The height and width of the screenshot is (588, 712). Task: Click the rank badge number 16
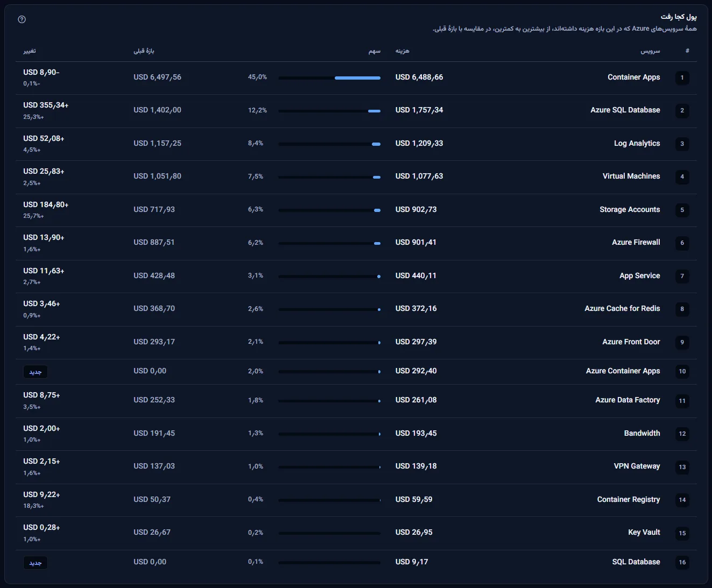pos(682,562)
